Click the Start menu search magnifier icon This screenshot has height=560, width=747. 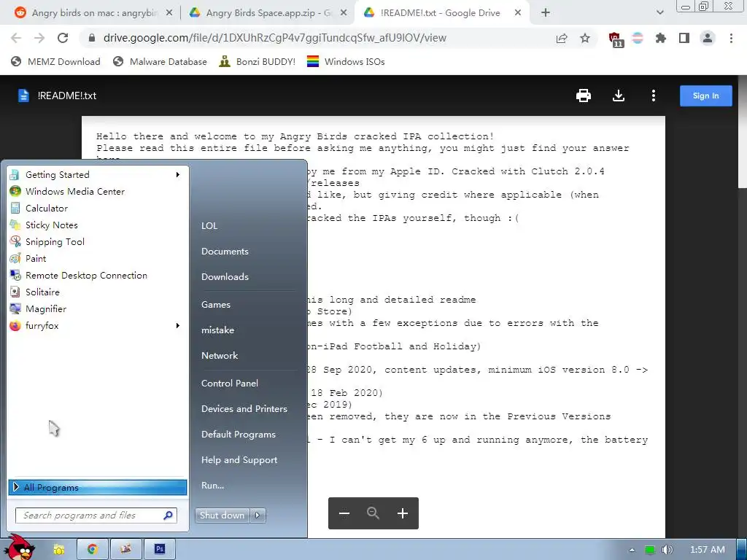point(169,516)
